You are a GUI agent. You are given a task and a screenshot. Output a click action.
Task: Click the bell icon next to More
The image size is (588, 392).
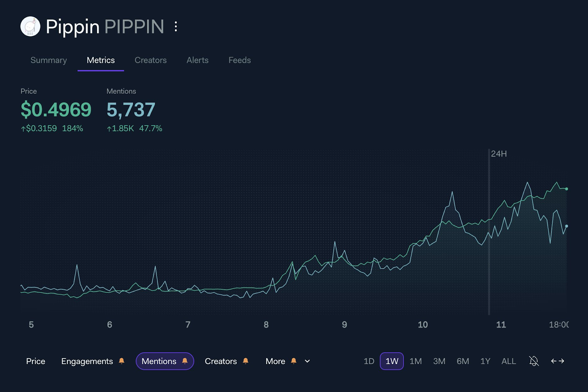click(x=293, y=361)
